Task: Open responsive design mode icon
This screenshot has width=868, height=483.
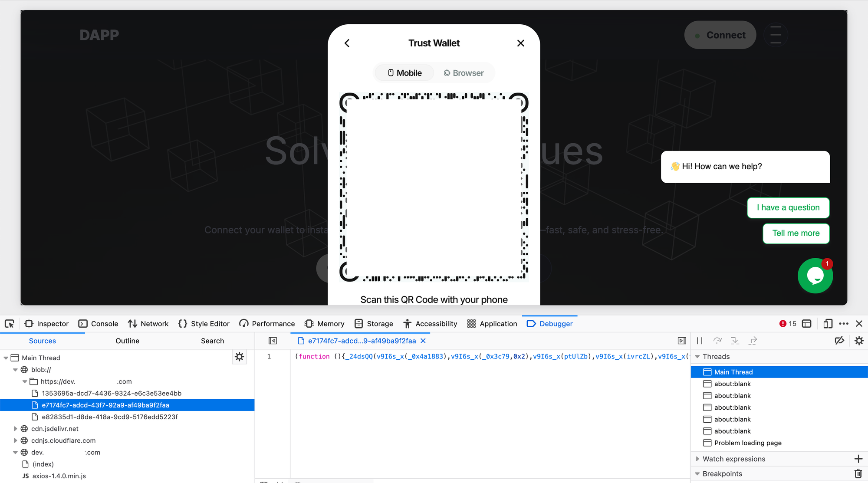Action: coord(828,324)
